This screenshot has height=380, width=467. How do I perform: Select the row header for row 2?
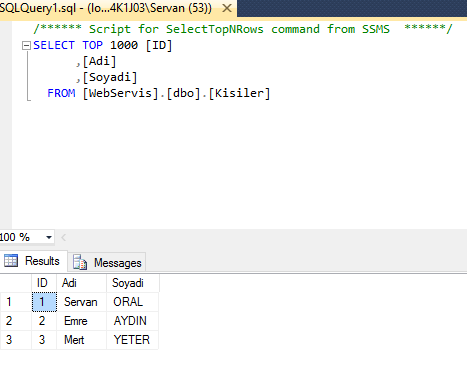(x=16, y=321)
